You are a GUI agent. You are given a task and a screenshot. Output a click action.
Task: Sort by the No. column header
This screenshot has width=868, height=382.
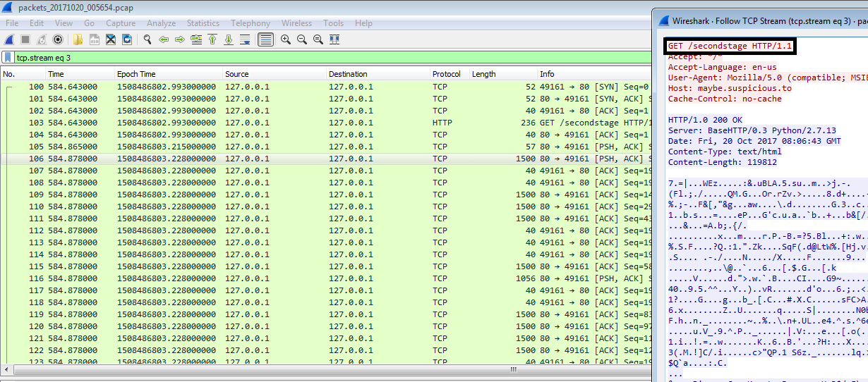(23, 74)
